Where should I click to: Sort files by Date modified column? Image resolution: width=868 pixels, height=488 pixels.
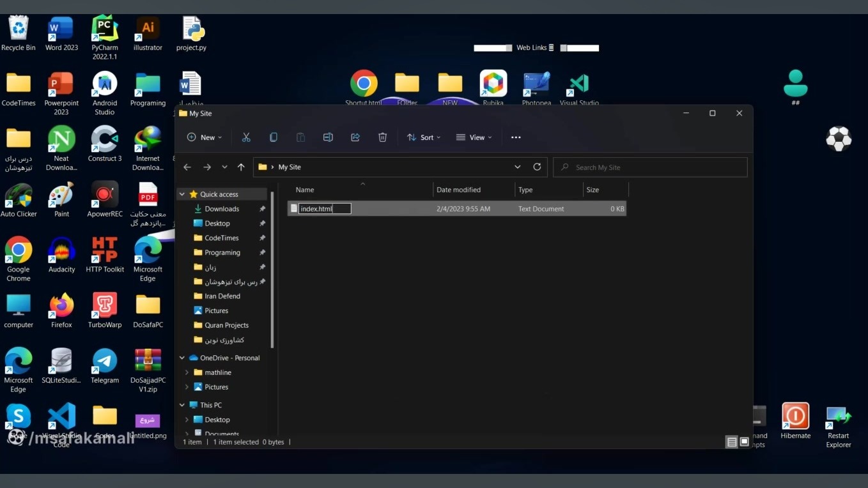[458, 190]
